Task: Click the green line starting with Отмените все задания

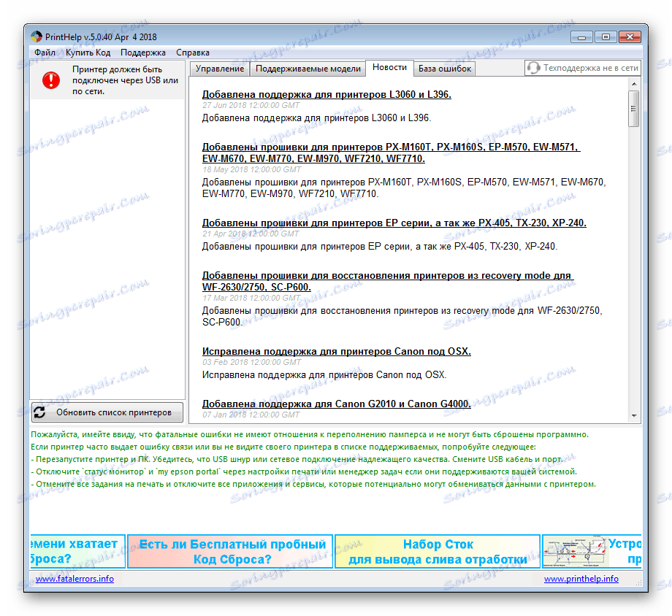Action: pyautogui.click(x=313, y=484)
